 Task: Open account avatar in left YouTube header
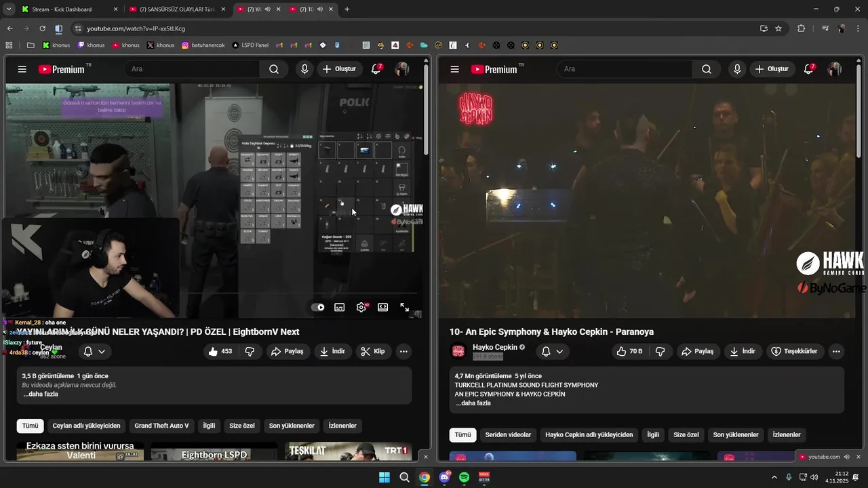click(x=402, y=69)
